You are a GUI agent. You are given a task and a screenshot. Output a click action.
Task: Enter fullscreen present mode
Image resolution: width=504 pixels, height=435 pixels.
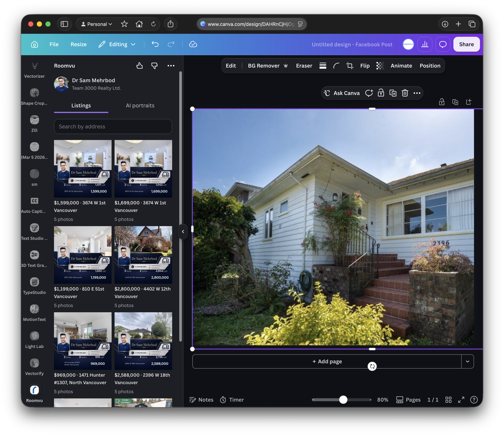pyautogui.click(x=461, y=400)
